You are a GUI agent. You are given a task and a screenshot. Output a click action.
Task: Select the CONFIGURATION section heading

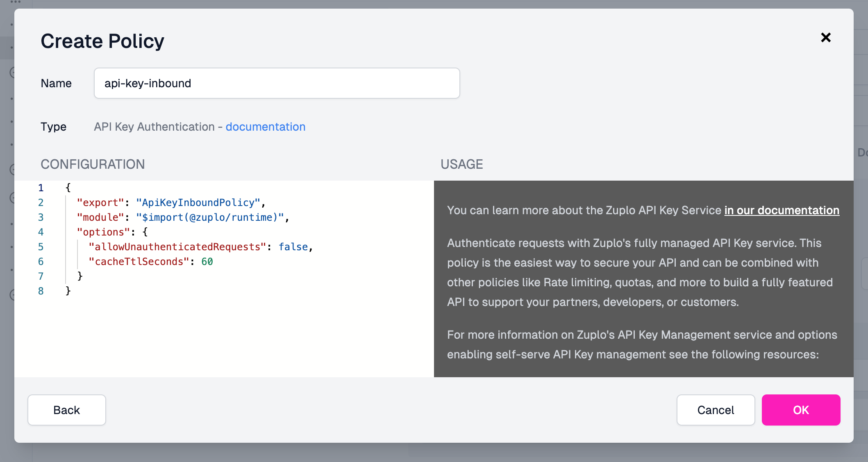point(93,164)
